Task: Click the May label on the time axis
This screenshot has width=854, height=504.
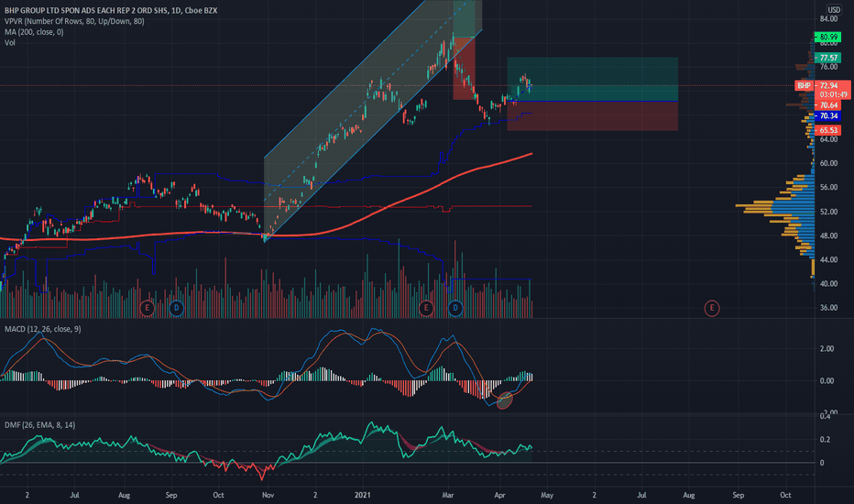Action: (x=547, y=495)
